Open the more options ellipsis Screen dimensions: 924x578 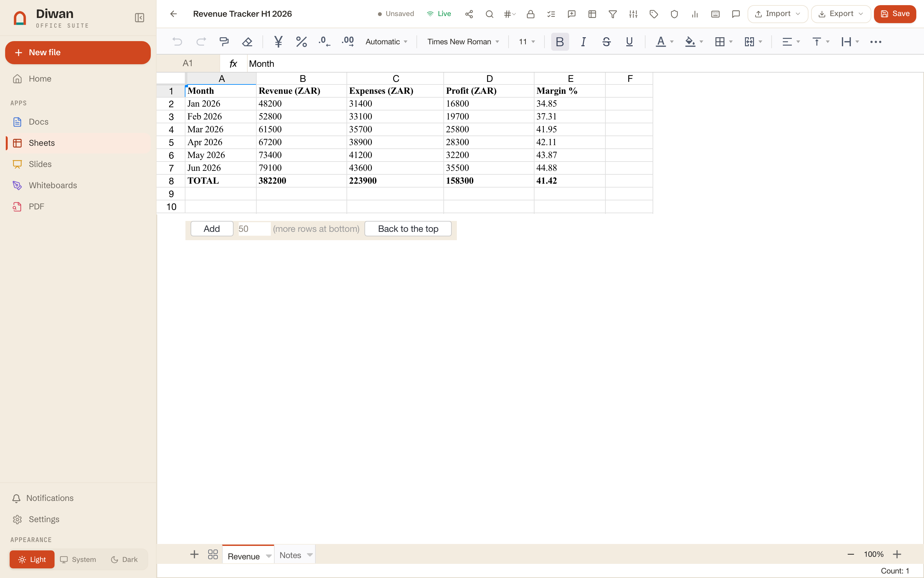(x=876, y=42)
